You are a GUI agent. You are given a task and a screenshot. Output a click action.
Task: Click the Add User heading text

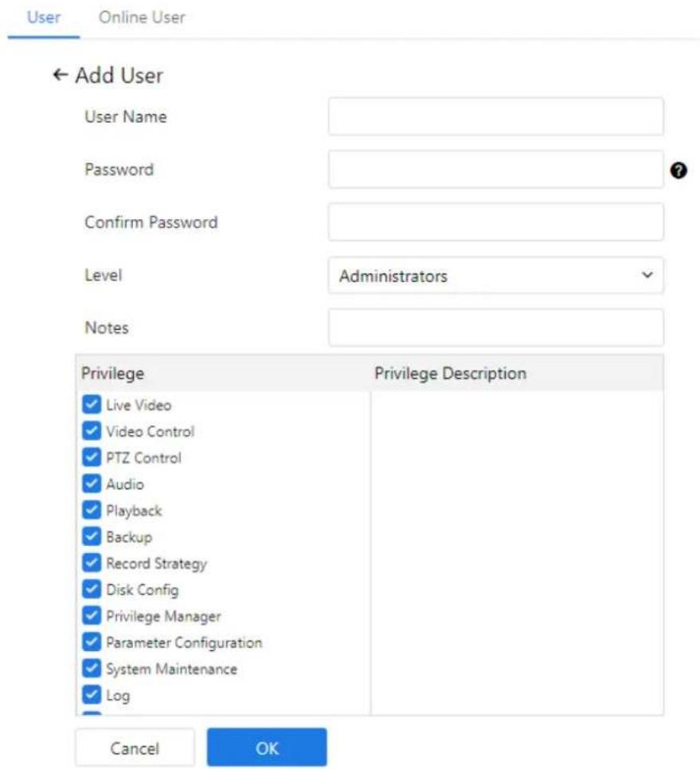119,75
